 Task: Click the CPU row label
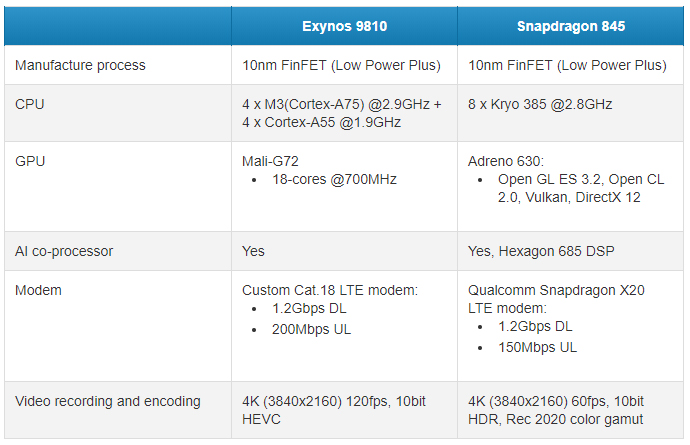tap(30, 104)
